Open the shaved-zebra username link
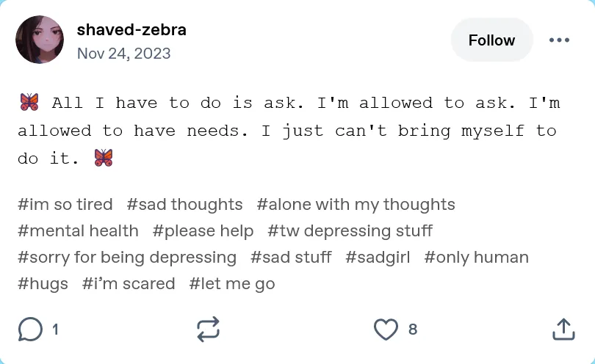The width and height of the screenshot is (595, 364). (x=131, y=30)
